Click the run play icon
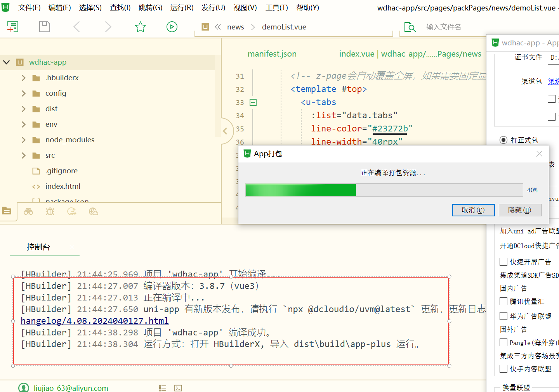Image resolution: width=559 pixels, height=392 pixels. click(x=172, y=27)
